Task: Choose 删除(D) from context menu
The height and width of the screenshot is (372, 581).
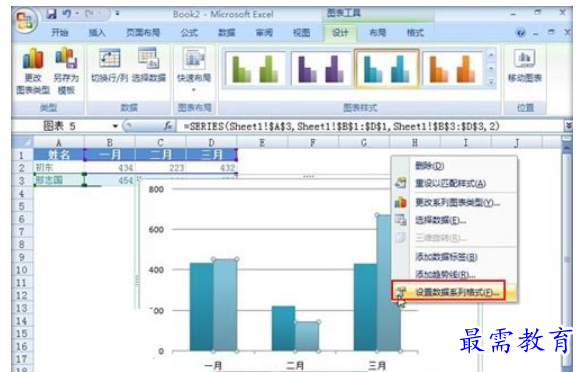Action: point(455,166)
